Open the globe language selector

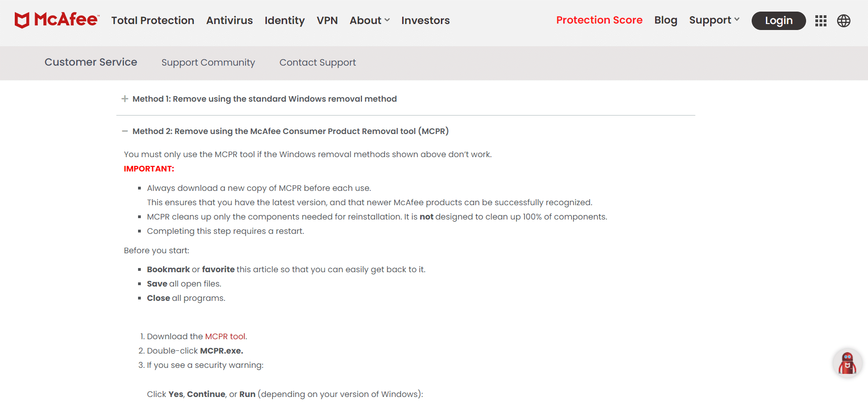(844, 21)
